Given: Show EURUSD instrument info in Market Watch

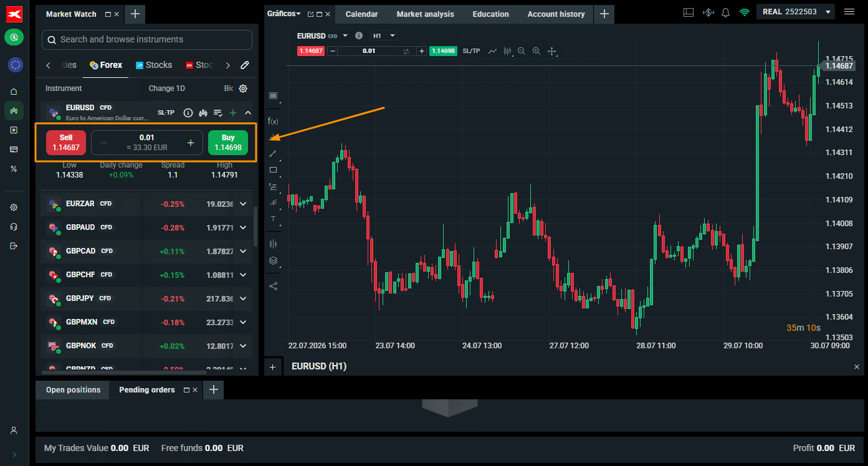Looking at the screenshot, I should pyautogui.click(x=188, y=113).
